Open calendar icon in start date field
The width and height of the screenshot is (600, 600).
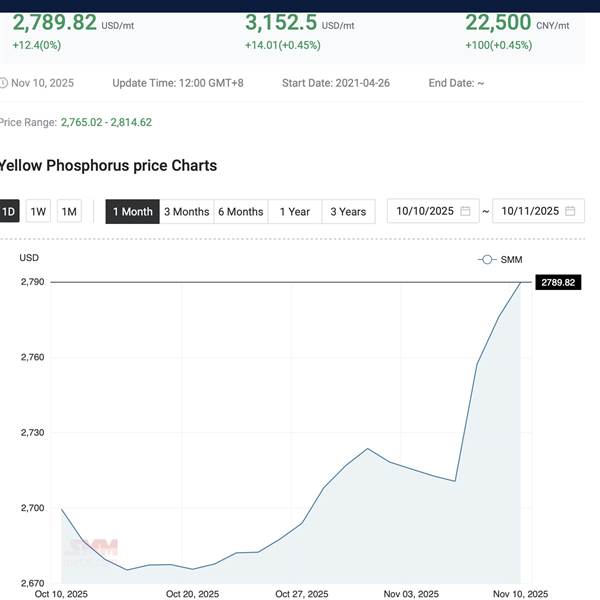466,211
